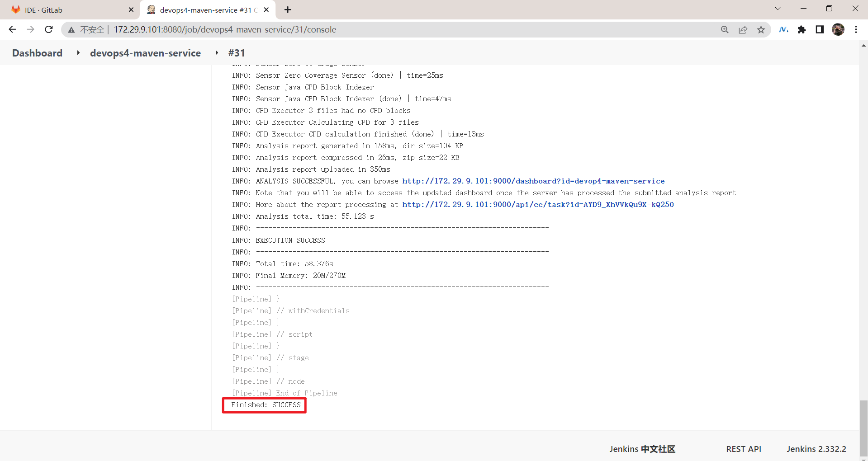Select the devops4-maven-service #31 Console tab

click(x=208, y=9)
